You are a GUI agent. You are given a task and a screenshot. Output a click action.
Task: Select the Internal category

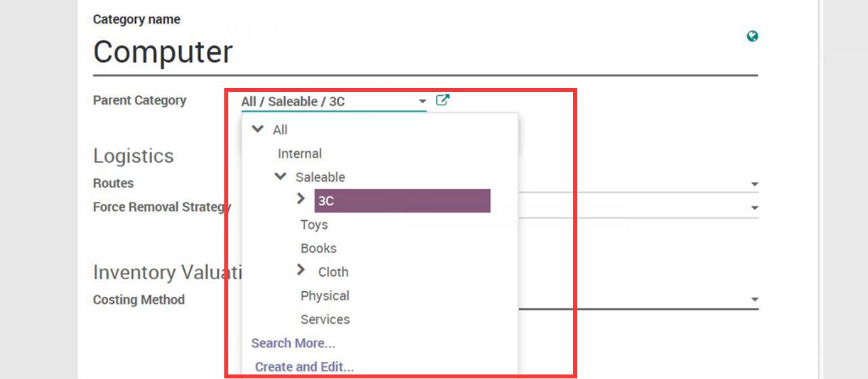click(x=299, y=154)
